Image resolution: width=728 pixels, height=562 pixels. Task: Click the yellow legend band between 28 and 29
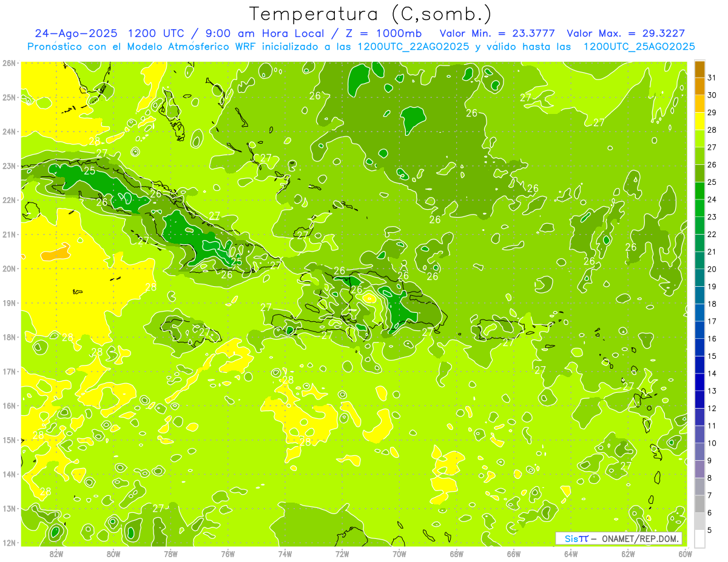(x=699, y=121)
